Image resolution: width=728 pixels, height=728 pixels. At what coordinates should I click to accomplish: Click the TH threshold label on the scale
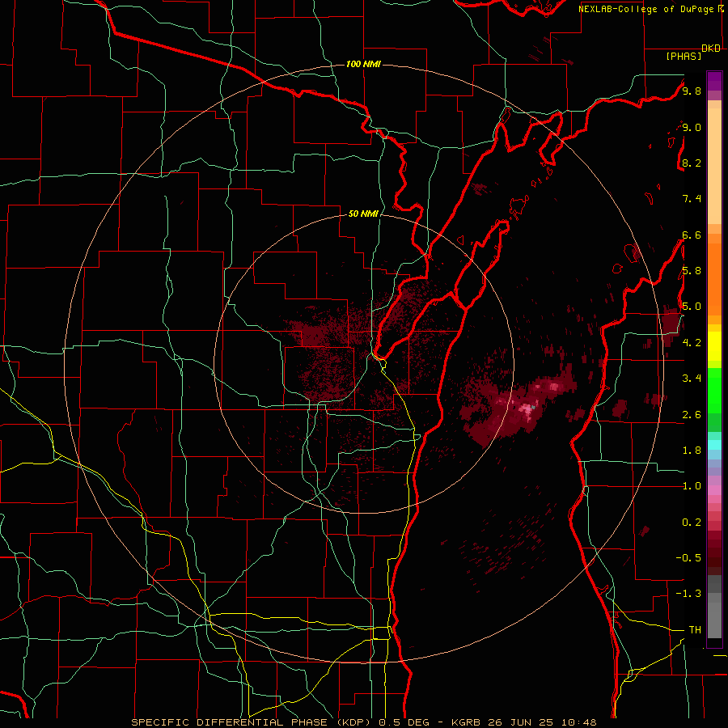(695, 629)
